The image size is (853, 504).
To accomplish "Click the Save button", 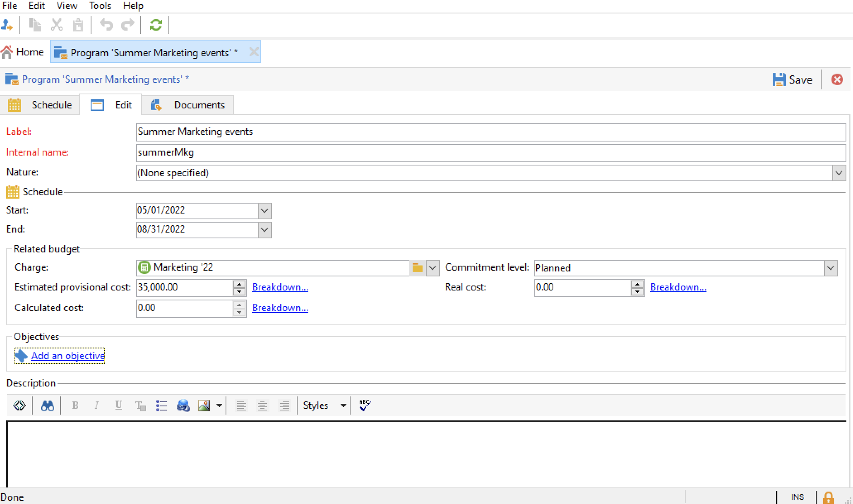I will [792, 79].
